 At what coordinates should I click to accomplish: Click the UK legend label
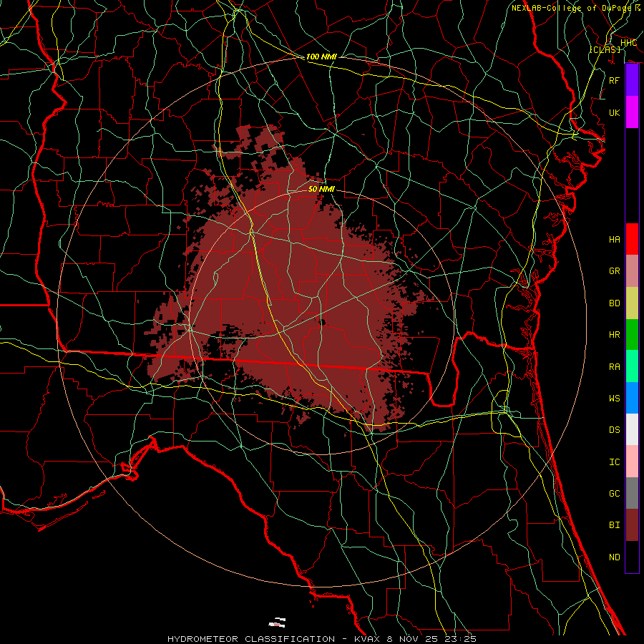(615, 113)
